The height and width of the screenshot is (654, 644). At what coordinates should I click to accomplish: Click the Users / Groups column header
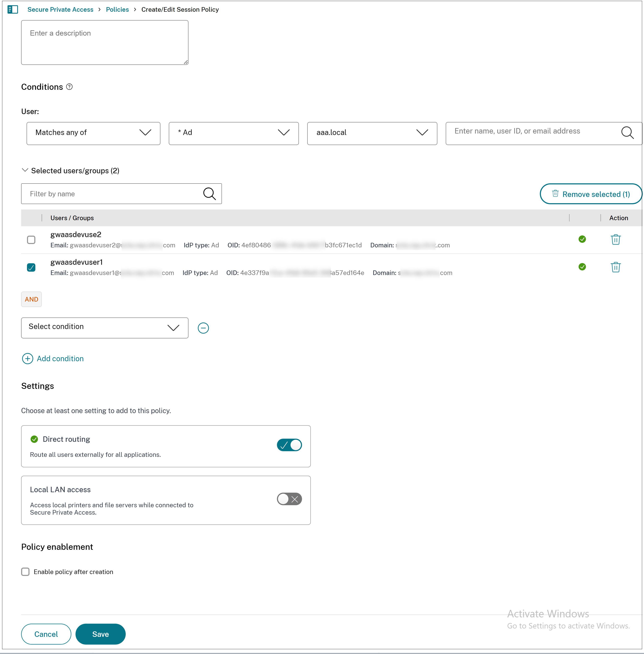click(x=72, y=218)
